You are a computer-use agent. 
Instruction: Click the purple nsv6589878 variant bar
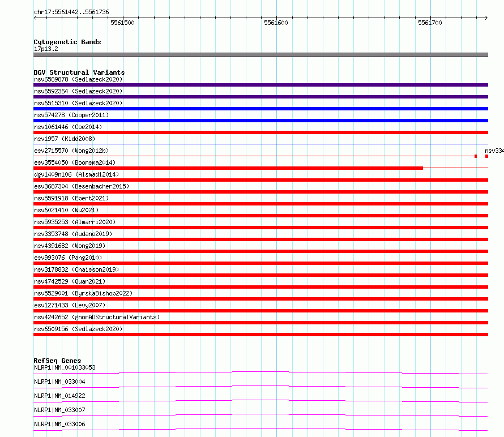pos(260,85)
